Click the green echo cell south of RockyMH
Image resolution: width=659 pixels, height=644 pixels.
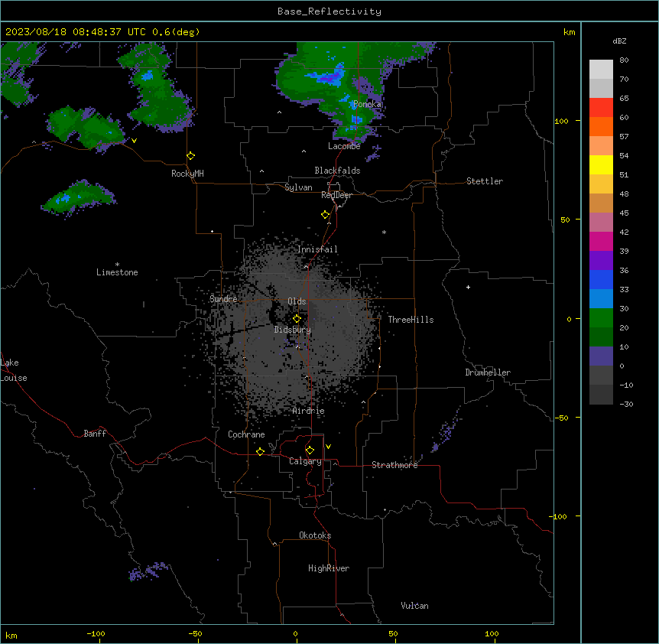coord(78,197)
